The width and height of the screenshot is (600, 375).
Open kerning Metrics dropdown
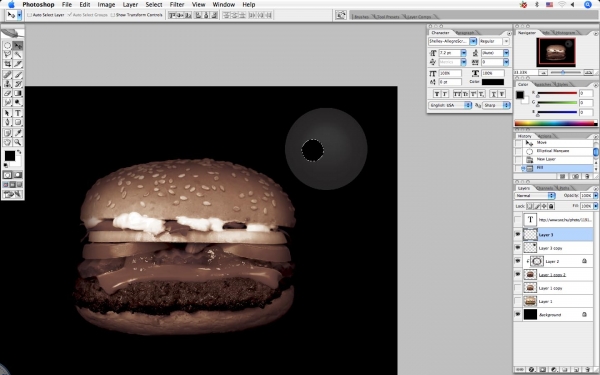click(463, 62)
